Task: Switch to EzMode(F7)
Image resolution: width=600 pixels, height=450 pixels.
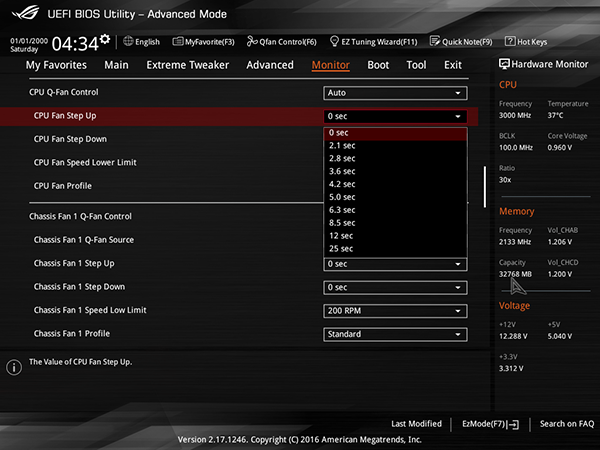Action: [x=490, y=424]
